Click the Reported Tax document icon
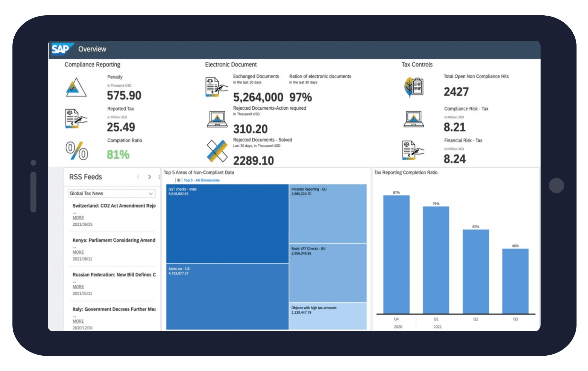Screen dimensions: 588x371 pos(76,119)
